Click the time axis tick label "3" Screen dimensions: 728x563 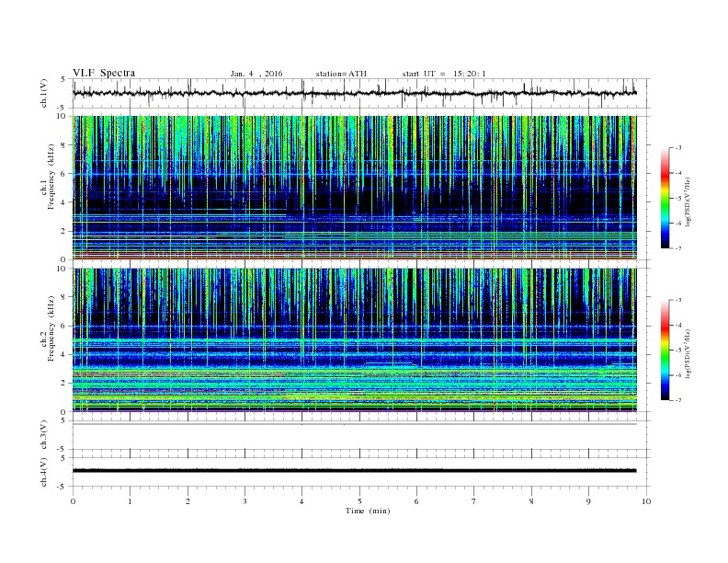coord(245,501)
